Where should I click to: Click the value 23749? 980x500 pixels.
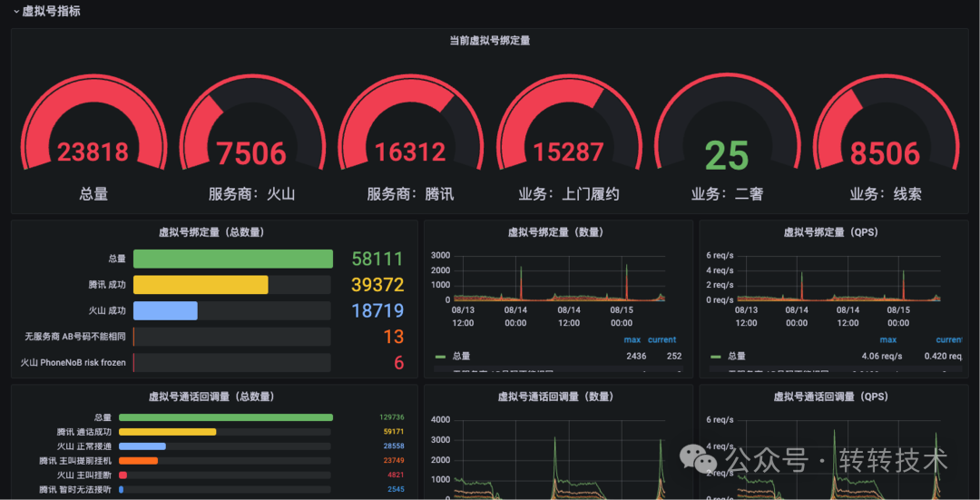[x=394, y=461]
